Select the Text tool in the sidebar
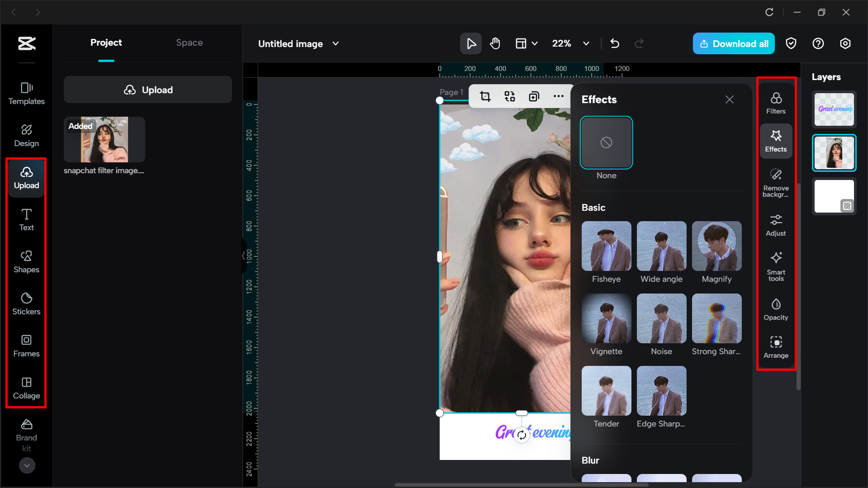868x488 pixels. 26,220
